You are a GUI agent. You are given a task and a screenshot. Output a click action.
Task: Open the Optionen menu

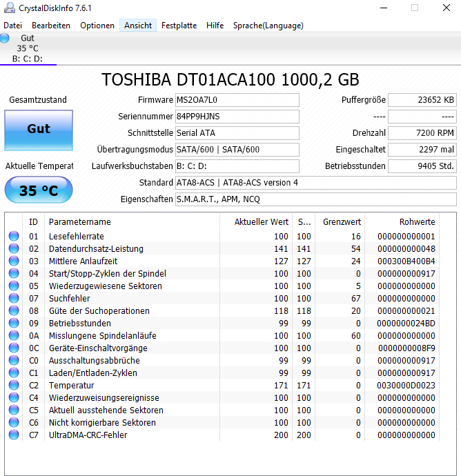point(97,26)
